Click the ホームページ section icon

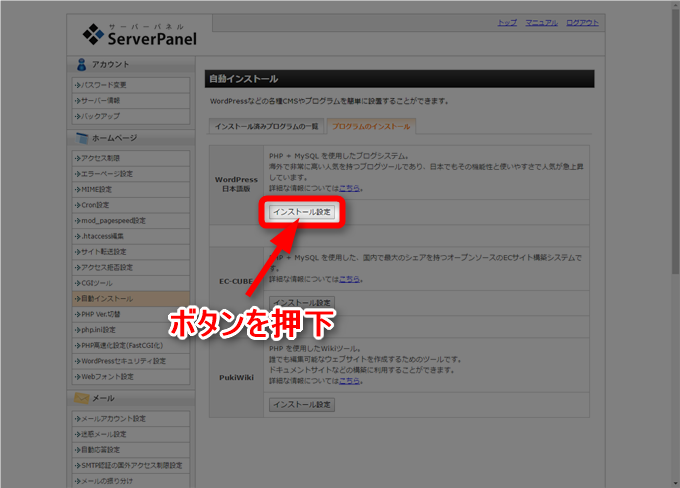point(82,138)
